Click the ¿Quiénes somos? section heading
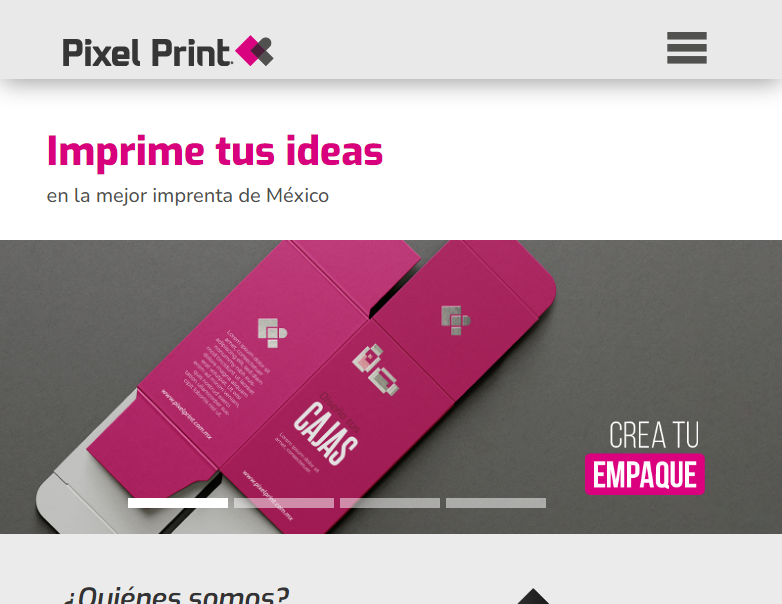Viewport: 782px width, 604px height. pyautogui.click(x=177, y=595)
